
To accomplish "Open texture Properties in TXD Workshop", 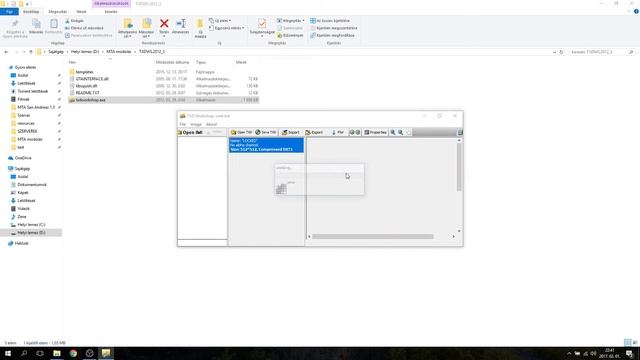I will [x=376, y=132].
